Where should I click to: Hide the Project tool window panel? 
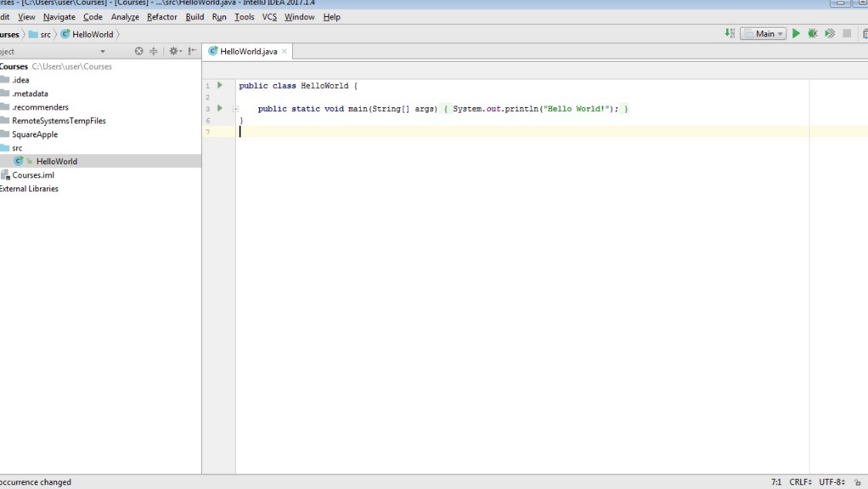(x=191, y=52)
